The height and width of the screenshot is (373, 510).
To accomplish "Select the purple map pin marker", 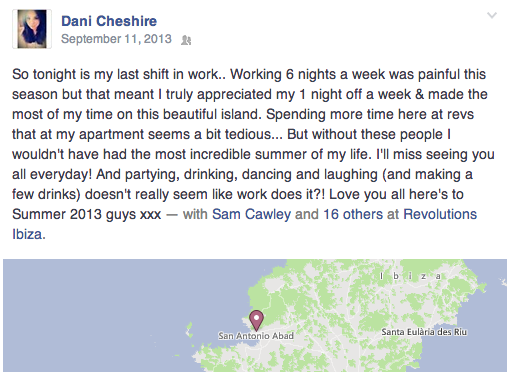I will coord(256,320).
